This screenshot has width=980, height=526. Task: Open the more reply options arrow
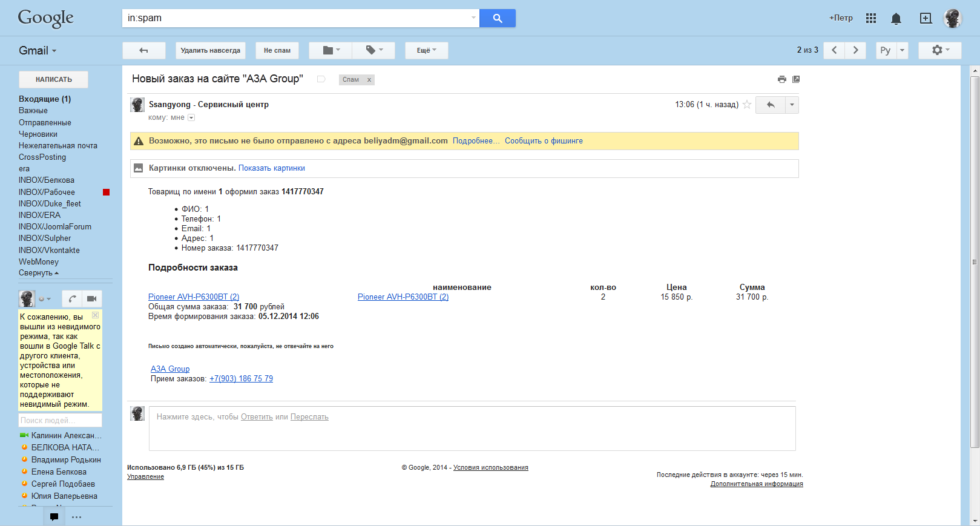pos(792,105)
